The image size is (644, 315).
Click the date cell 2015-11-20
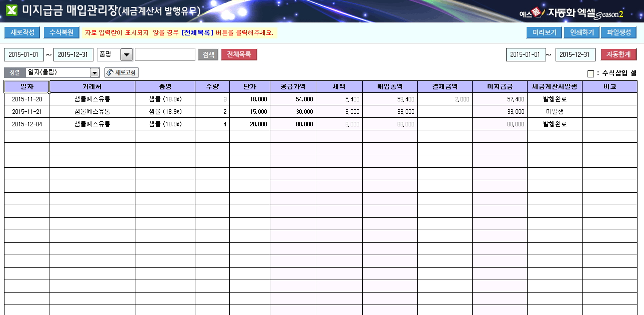27,99
